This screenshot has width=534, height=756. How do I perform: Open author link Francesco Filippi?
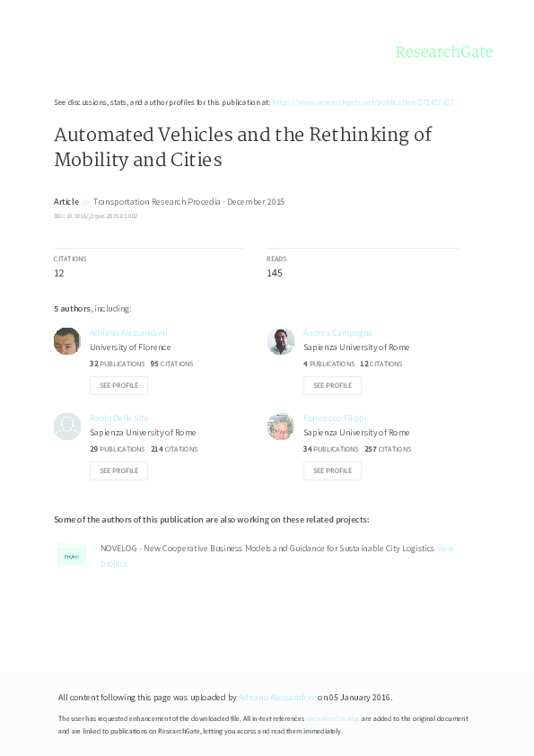[x=333, y=418]
